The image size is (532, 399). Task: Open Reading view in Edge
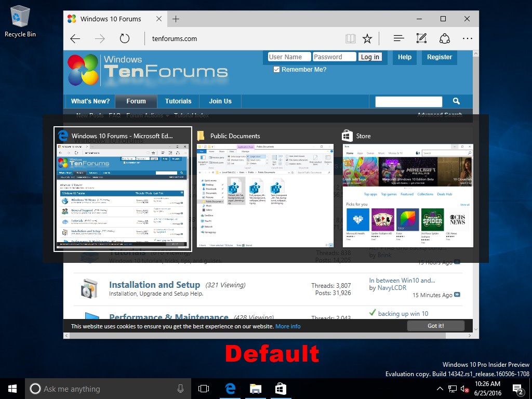pos(351,38)
